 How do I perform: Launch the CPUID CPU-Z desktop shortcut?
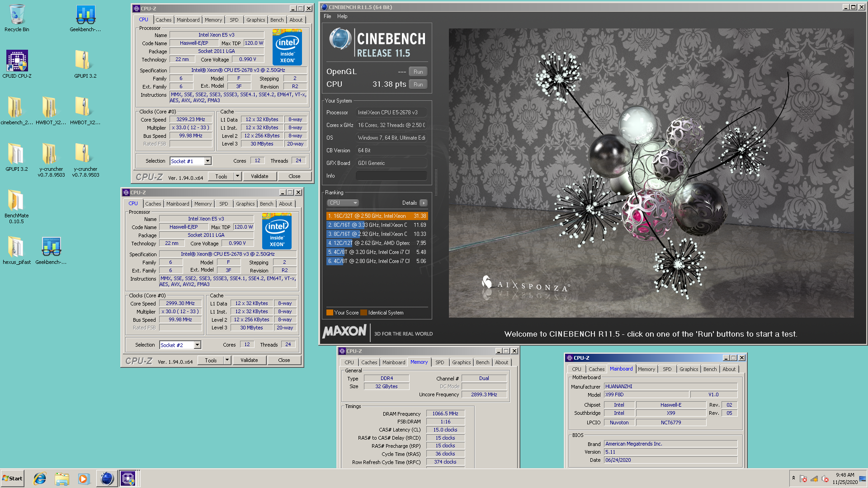[x=17, y=64]
